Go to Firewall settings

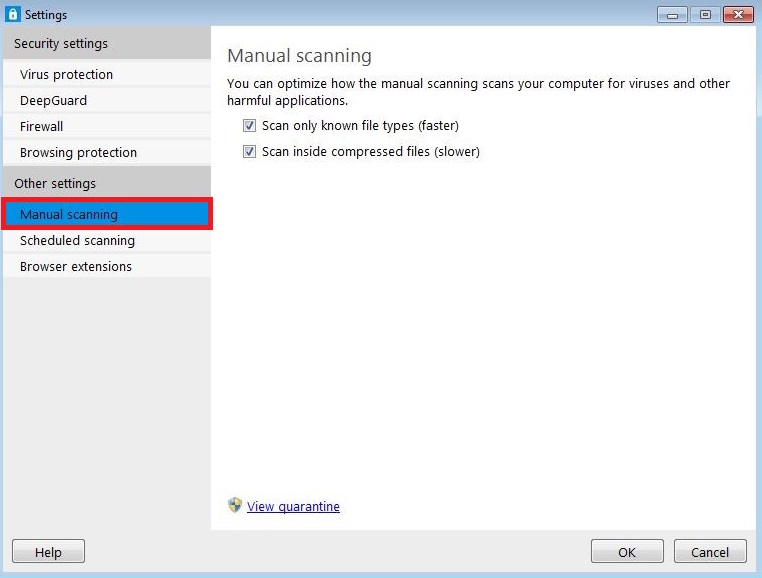(107, 126)
